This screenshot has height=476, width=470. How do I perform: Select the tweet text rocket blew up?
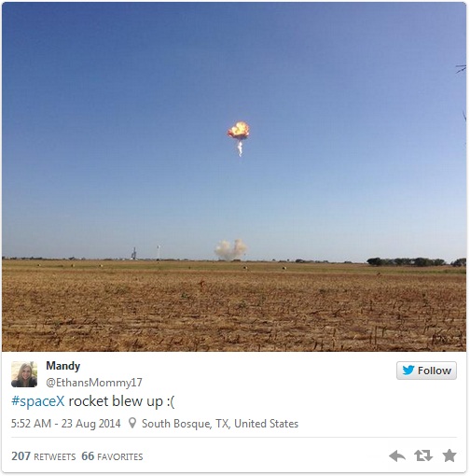click(115, 401)
